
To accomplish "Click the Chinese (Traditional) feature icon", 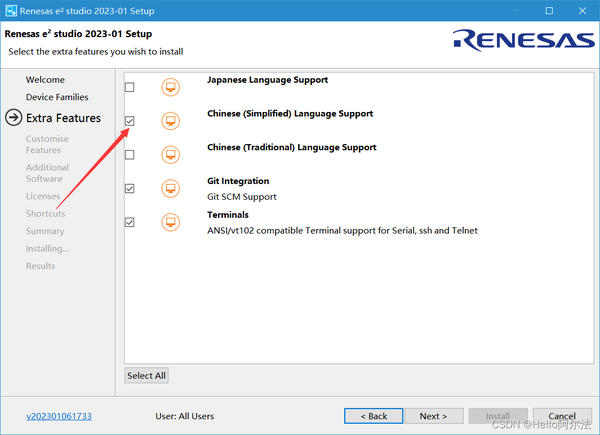I will [x=170, y=155].
